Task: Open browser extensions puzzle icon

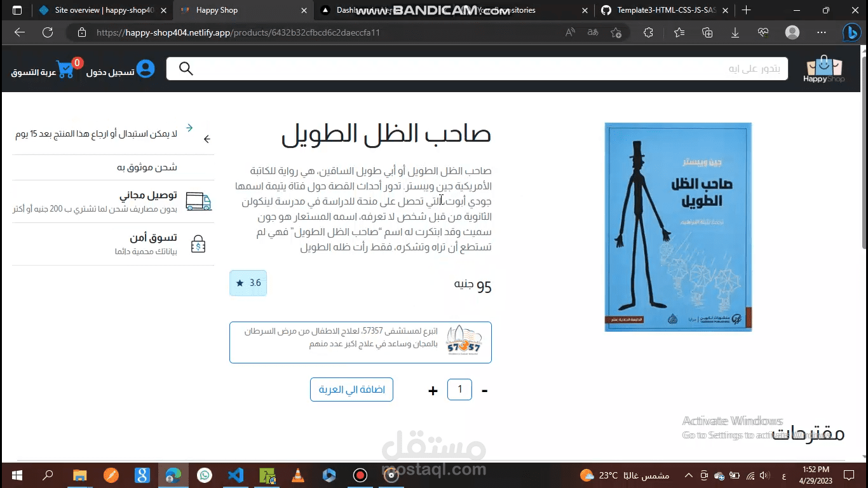Action: point(648,32)
